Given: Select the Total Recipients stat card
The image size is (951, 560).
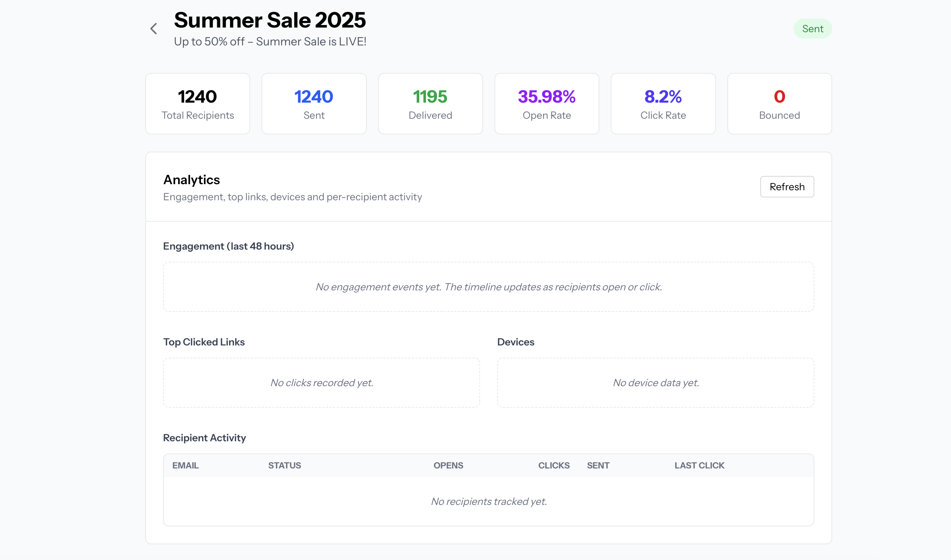Looking at the screenshot, I should tap(197, 104).
